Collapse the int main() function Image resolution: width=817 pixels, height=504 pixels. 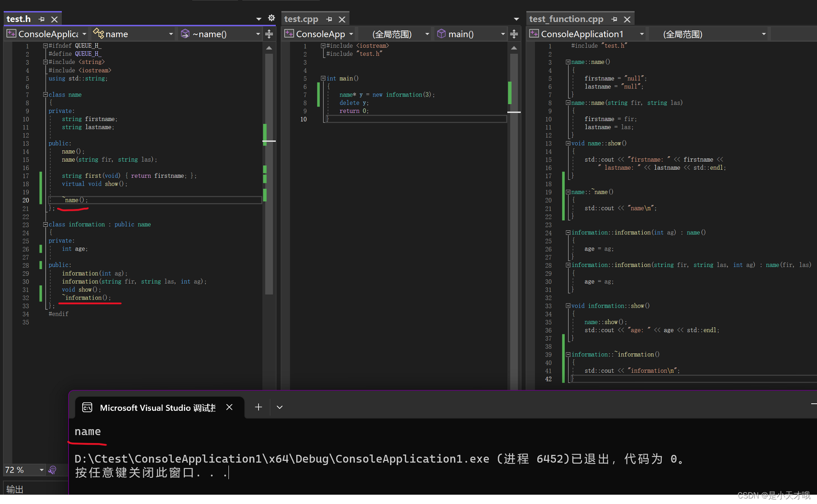pos(323,78)
